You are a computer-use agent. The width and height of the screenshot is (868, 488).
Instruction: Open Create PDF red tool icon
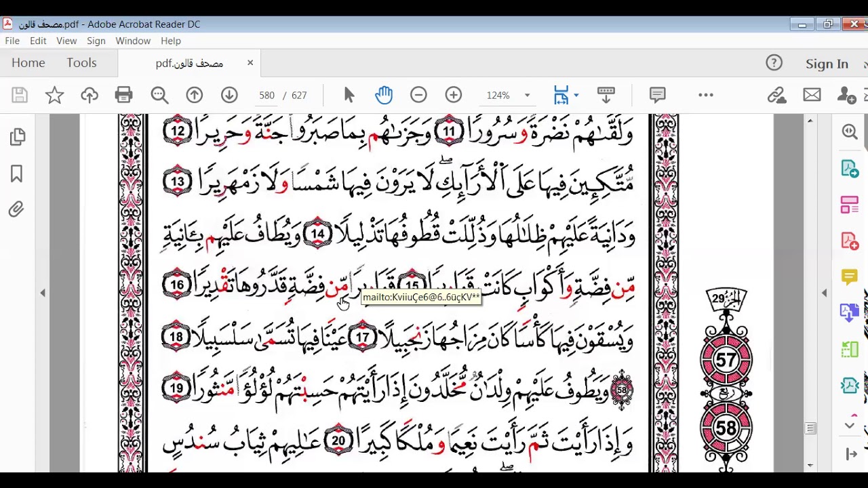850,241
